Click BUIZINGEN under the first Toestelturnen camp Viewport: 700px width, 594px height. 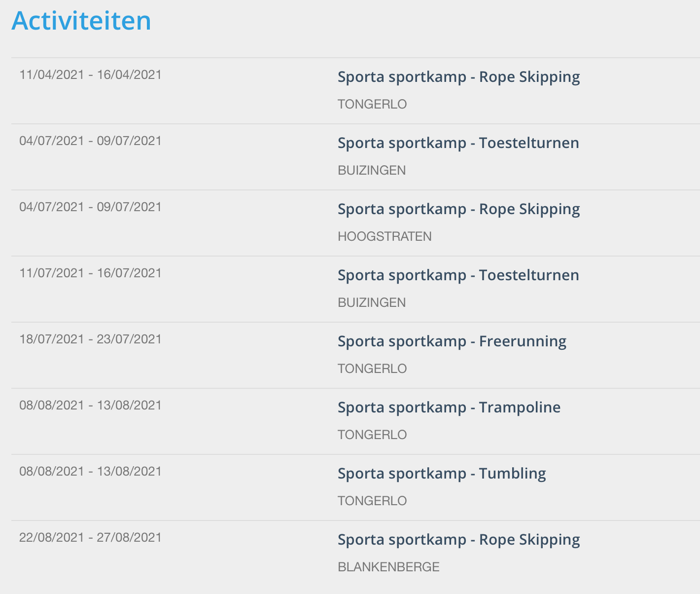point(372,170)
